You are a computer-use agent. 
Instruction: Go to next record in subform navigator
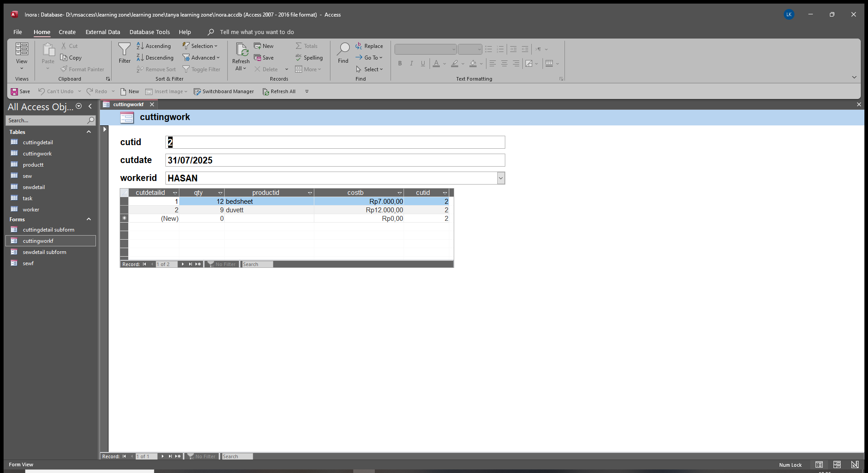[182, 264]
